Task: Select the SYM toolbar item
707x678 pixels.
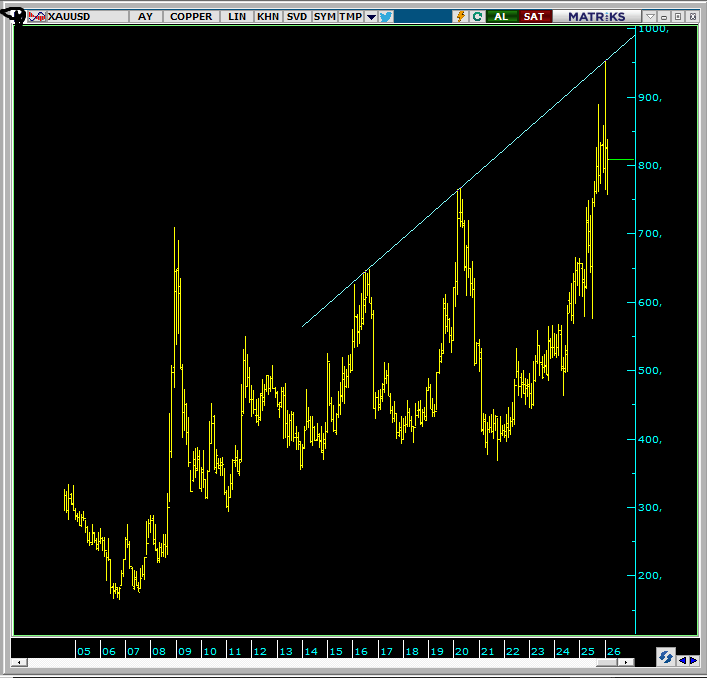Action: point(324,17)
